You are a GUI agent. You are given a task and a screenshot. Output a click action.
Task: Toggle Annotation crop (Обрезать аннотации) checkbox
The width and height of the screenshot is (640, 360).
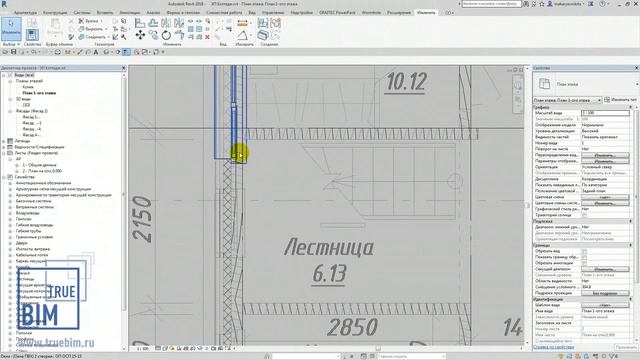point(584,263)
